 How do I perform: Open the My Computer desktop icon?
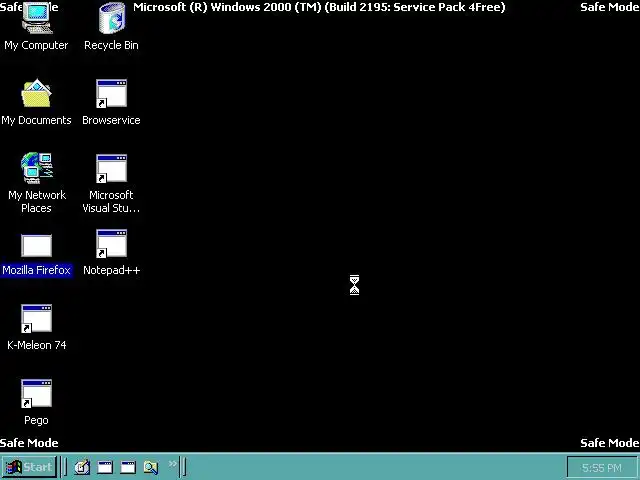click(37, 18)
